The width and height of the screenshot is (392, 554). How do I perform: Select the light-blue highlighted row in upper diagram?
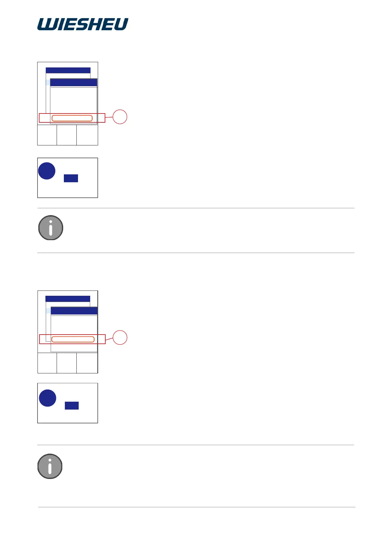(x=48, y=82)
